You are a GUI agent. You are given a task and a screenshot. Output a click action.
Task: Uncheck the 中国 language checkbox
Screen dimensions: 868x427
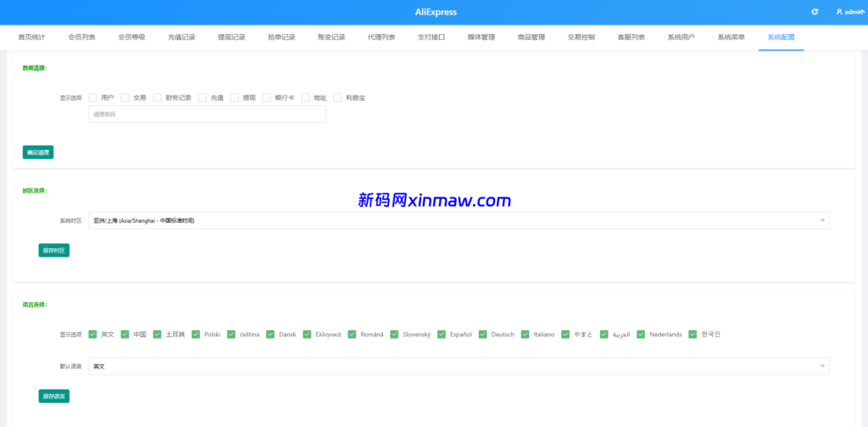[125, 334]
